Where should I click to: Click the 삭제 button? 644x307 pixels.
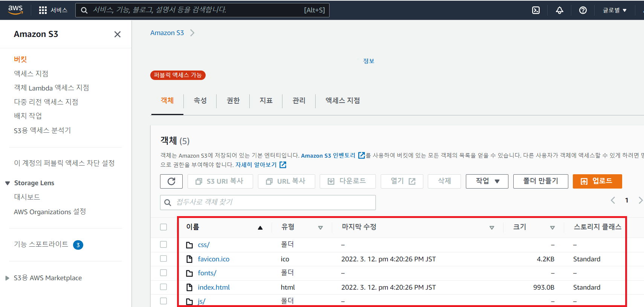click(x=444, y=181)
